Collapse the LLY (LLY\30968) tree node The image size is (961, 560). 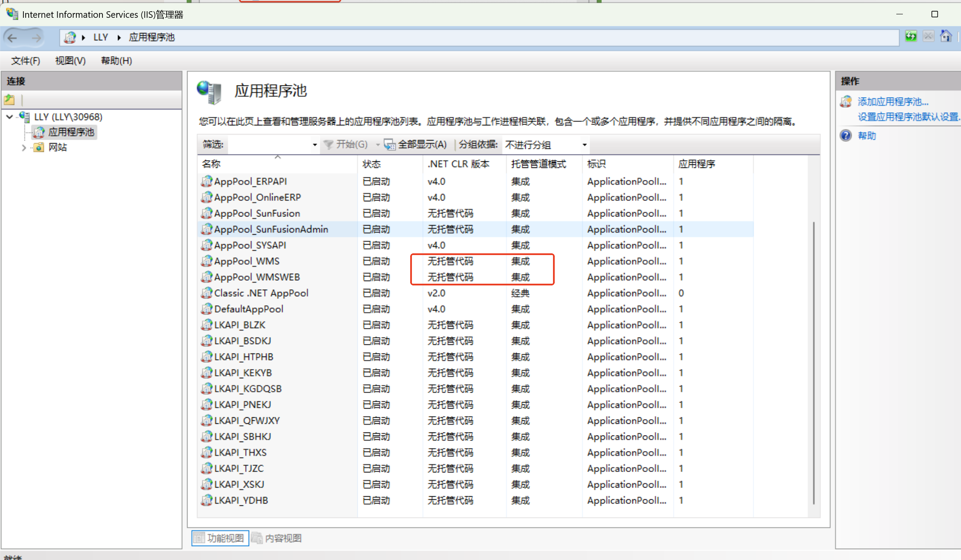(x=10, y=117)
